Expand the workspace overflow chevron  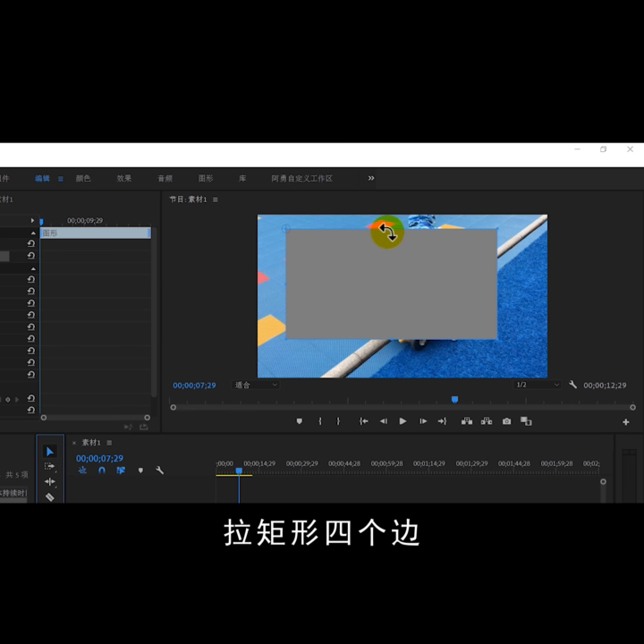pos(371,178)
